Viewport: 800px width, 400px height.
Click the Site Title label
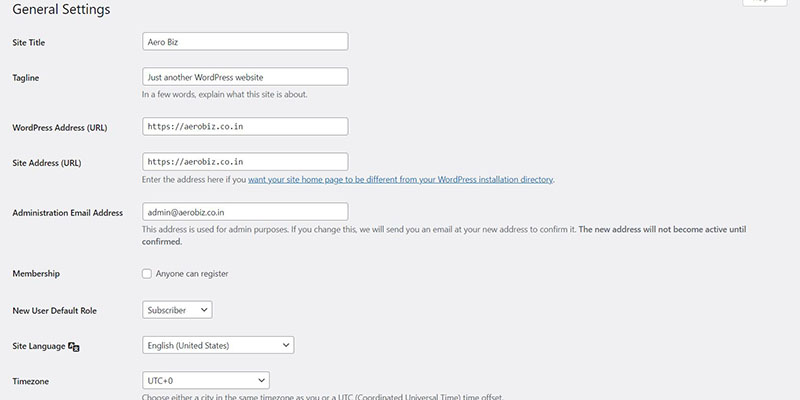[x=29, y=43]
